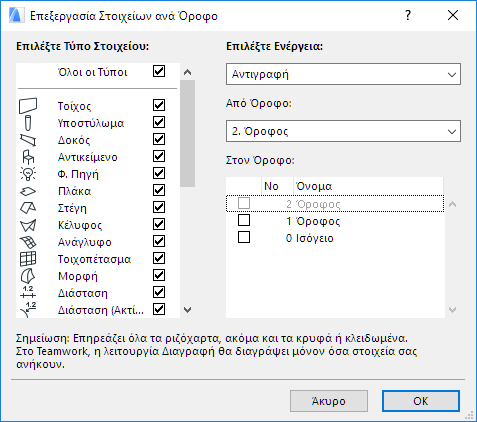Uncheck the Τοιχοπέτασμα checkbox
Viewport: 477px width, 422px height.
pos(159,258)
